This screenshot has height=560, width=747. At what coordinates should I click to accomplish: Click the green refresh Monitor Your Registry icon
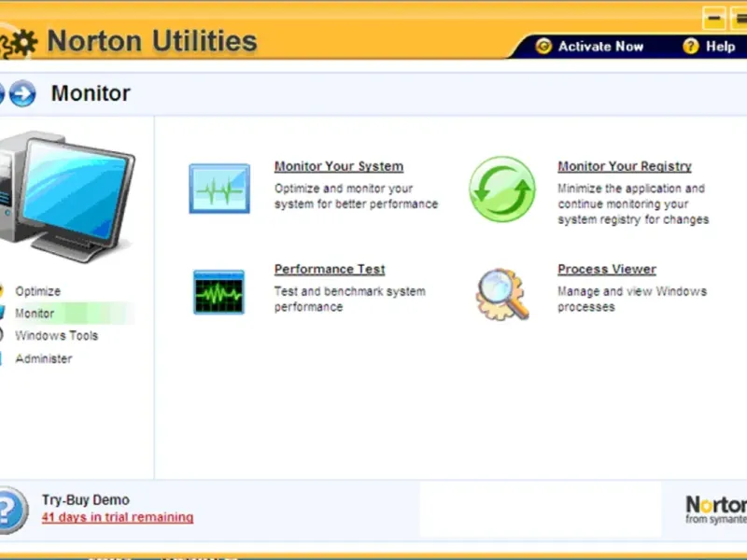502,189
